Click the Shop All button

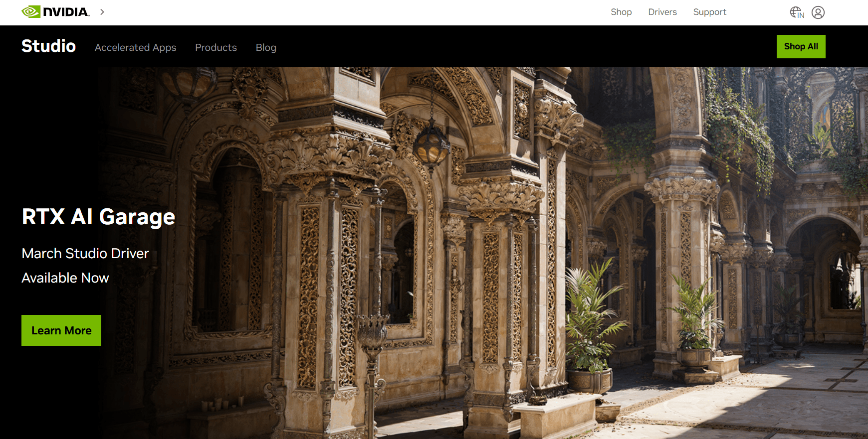click(x=801, y=46)
